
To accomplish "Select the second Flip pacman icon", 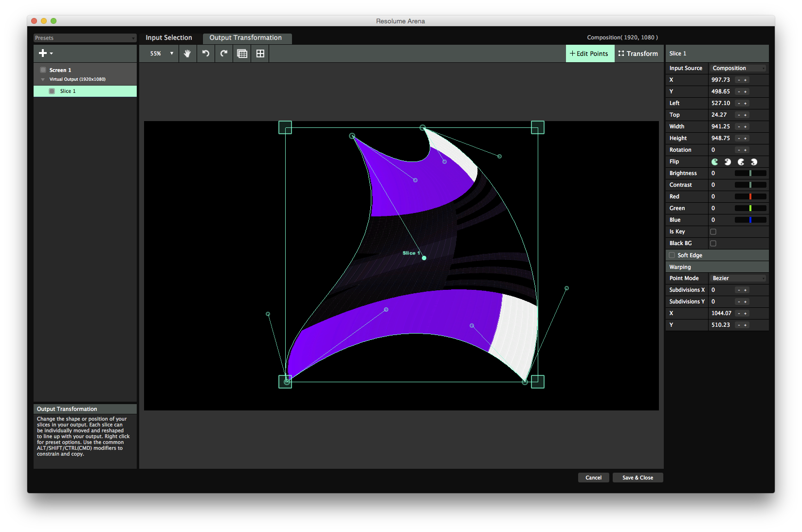I will pyautogui.click(x=728, y=162).
